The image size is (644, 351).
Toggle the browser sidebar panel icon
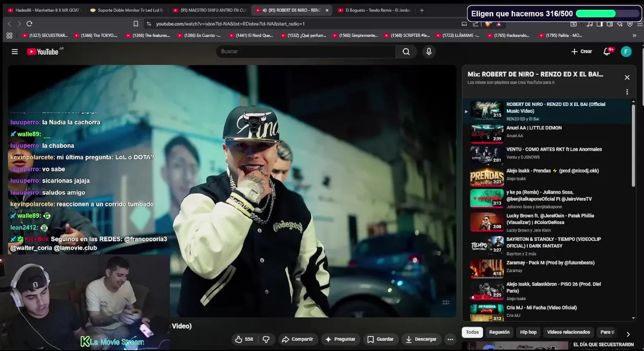point(600,23)
